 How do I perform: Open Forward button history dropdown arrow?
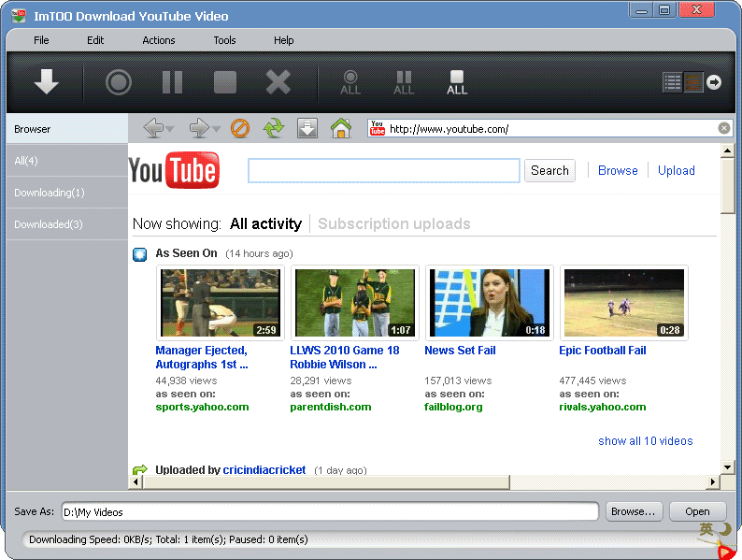click(216, 129)
